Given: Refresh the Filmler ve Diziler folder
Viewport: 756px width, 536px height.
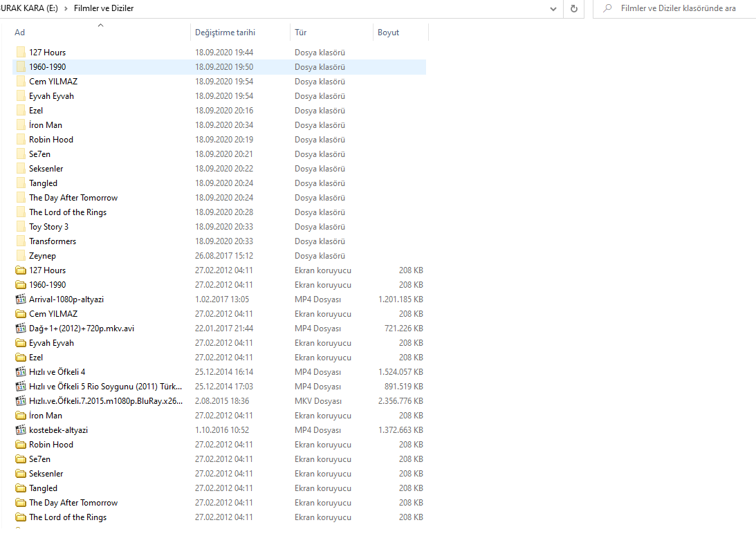Looking at the screenshot, I should (573, 8).
